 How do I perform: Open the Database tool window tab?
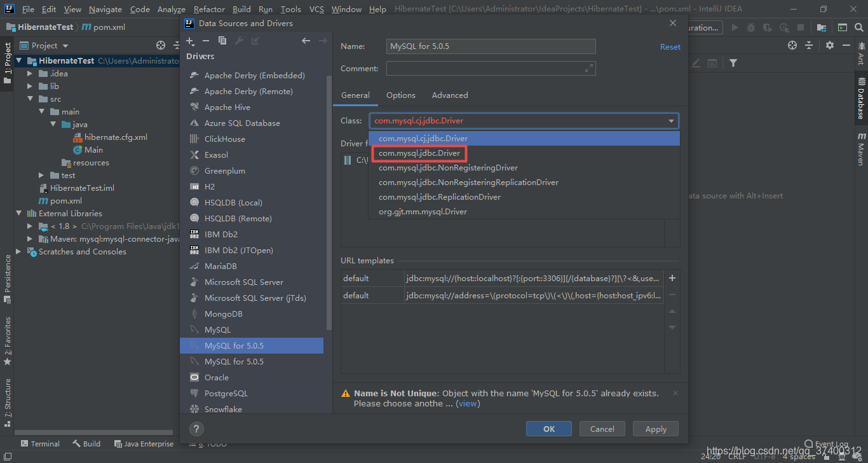(x=861, y=99)
